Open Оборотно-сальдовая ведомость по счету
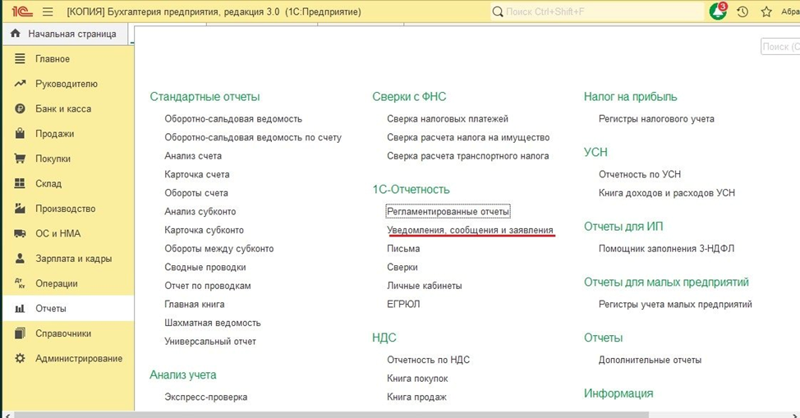Viewport: 800px width, 418px height. [x=253, y=137]
